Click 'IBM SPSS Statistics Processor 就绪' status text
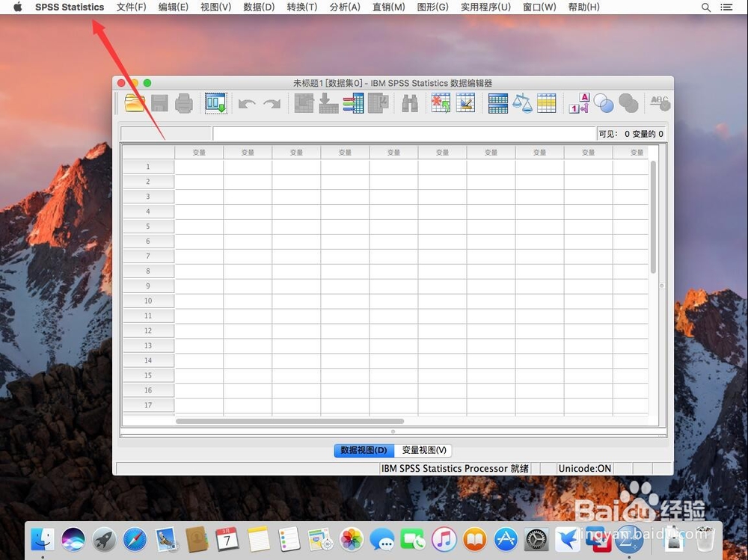The height and width of the screenshot is (560, 748). coord(455,469)
